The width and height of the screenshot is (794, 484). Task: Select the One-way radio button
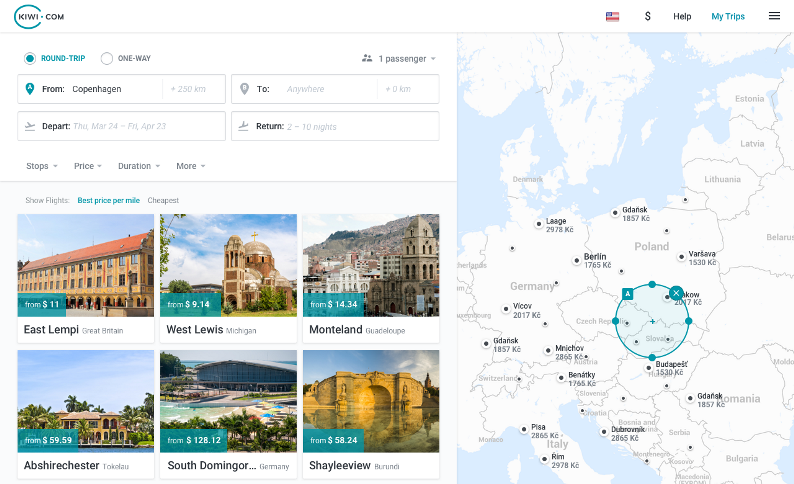(x=107, y=58)
